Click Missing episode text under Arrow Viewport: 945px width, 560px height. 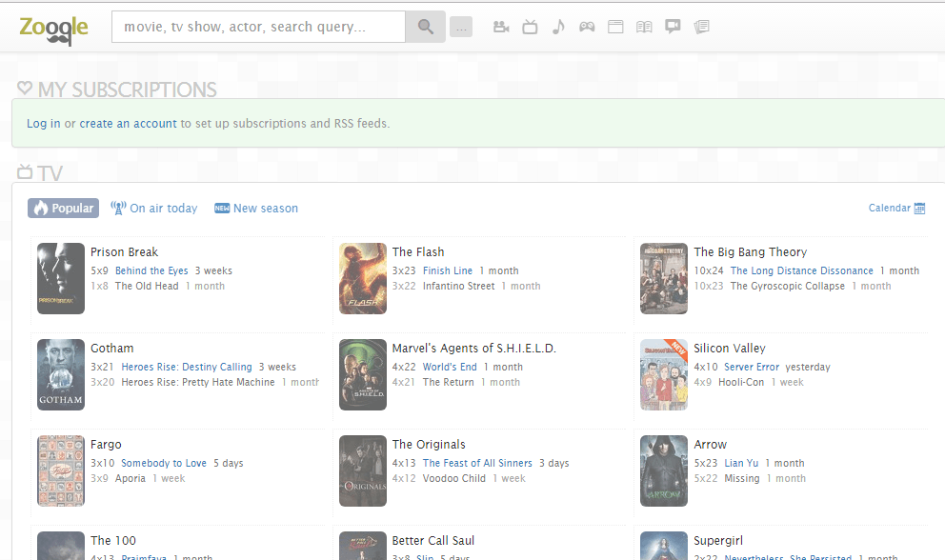tap(742, 478)
